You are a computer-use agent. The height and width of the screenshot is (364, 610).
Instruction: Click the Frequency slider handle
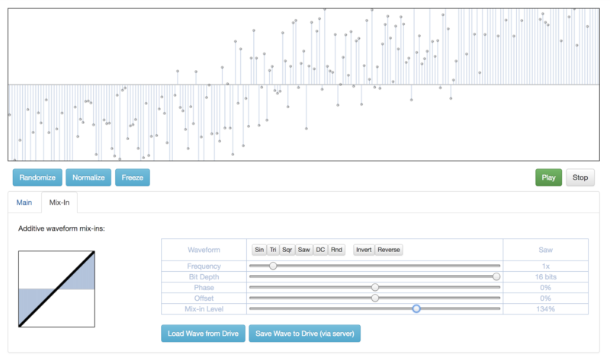point(273,266)
